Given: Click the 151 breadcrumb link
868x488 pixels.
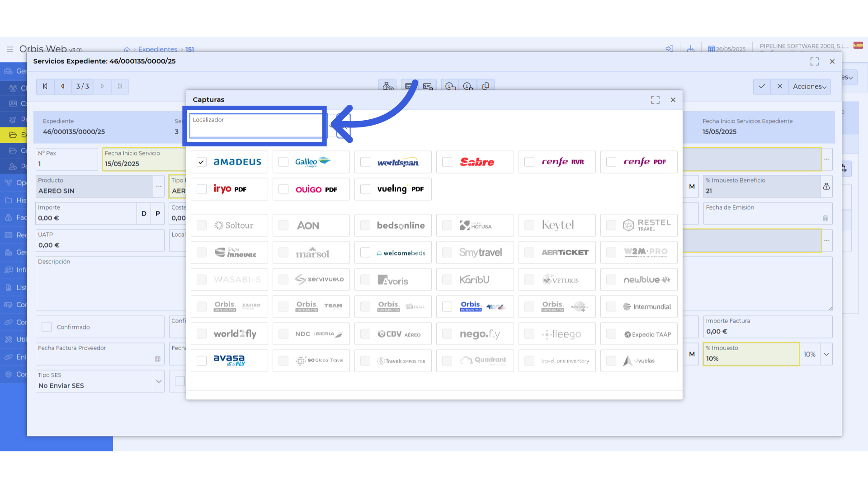Looking at the screenshot, I should pyautogui.click(x=190, y=49).
